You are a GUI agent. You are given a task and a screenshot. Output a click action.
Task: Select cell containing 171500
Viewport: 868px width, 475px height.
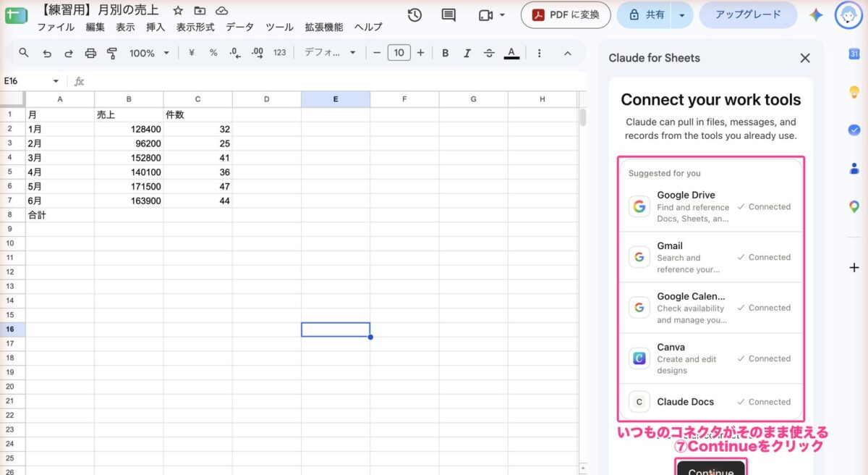point(129,186)
